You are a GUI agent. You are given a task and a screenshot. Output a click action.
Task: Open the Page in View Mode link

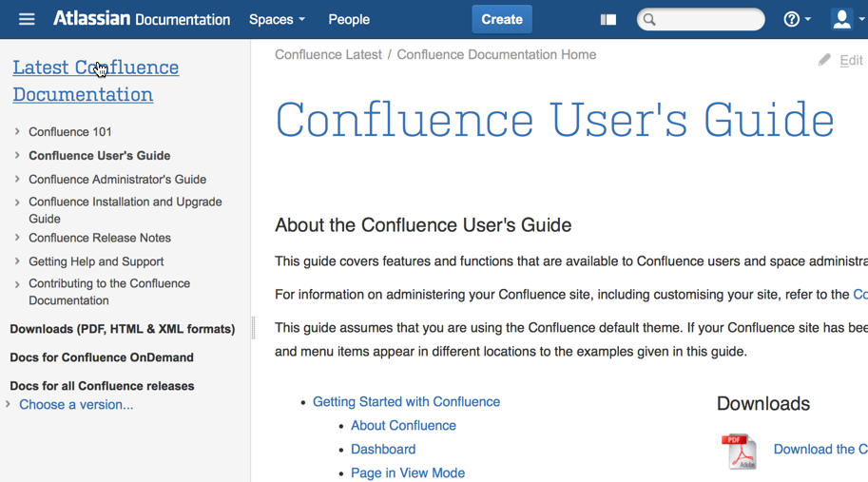coord(408,473)
